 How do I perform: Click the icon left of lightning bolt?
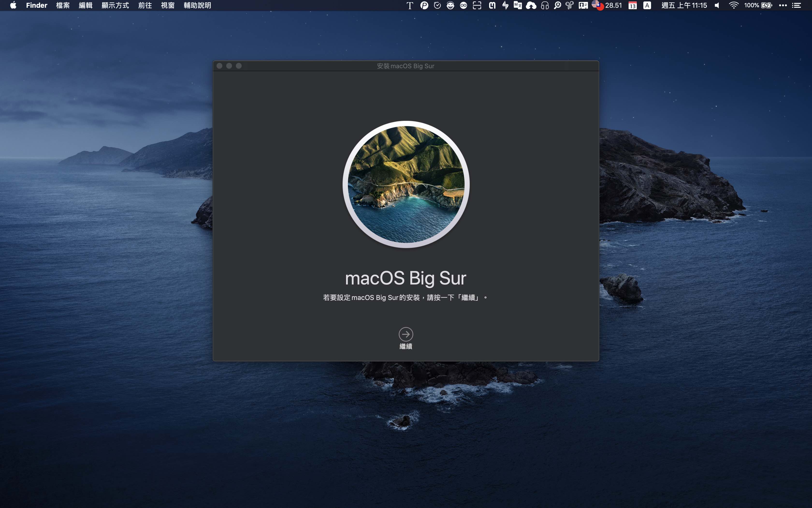pos(492,5)
